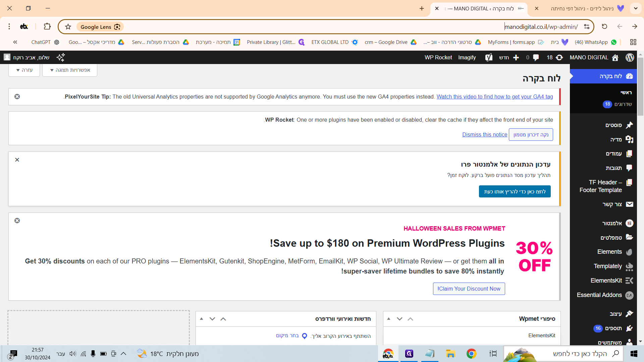The height and width of the screenshot is (362, 644).
Task: Open מדיה media library menu
Action: point(603,139)
